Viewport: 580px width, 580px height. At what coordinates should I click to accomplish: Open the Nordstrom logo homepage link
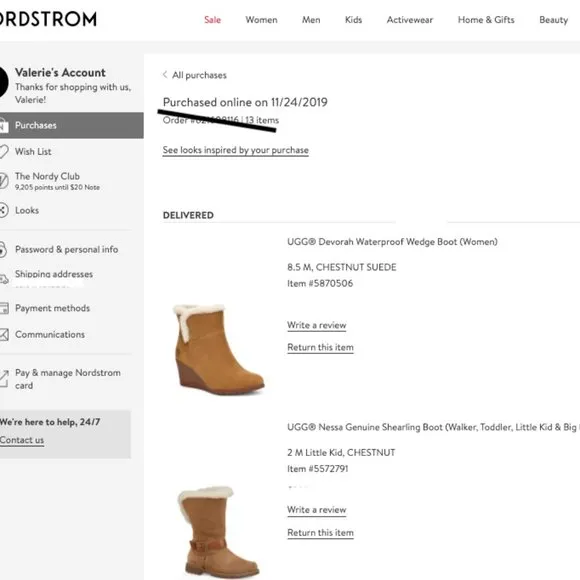[48, 19]
